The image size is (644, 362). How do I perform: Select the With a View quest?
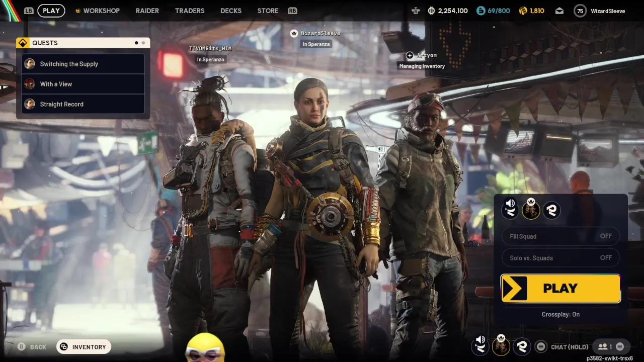coord(84,84)
